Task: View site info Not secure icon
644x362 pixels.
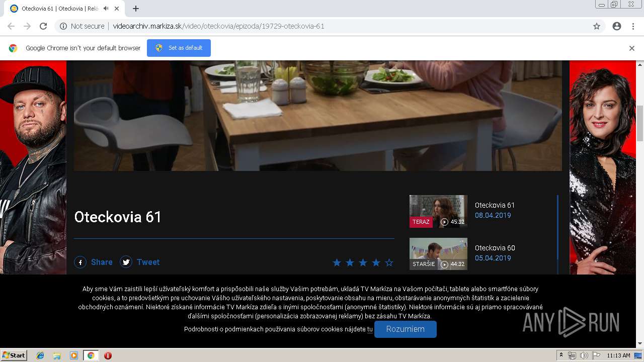Action: click(x=63, y=26)
